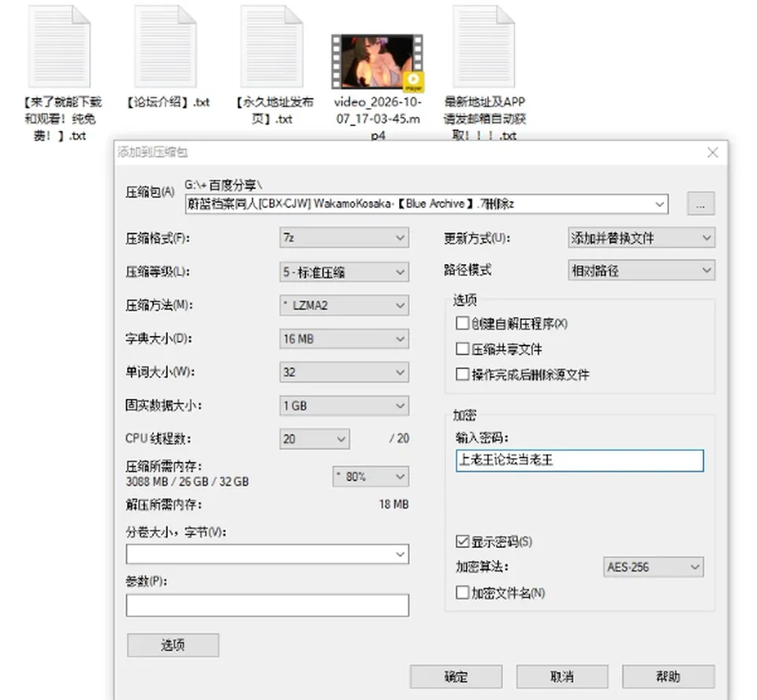Enable 创建自解压程序 checkbox
Screen dimensions: 757x700
coord(462,323)
